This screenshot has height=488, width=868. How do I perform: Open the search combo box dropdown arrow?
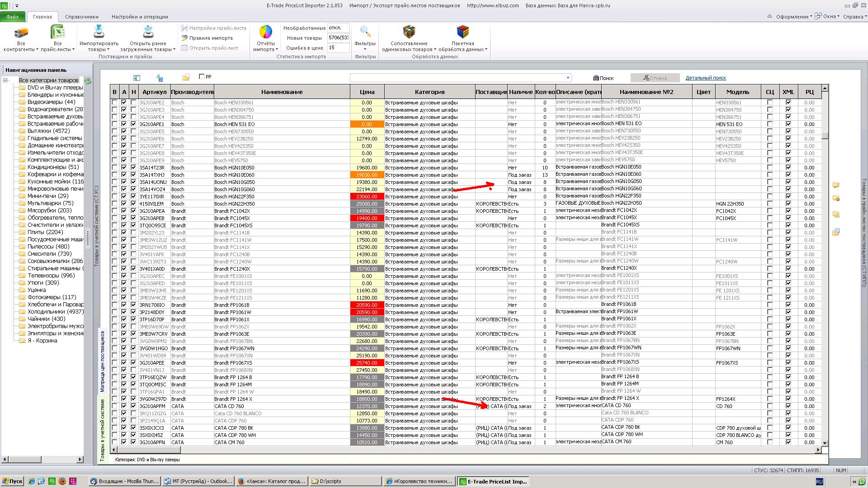point(568,78)
